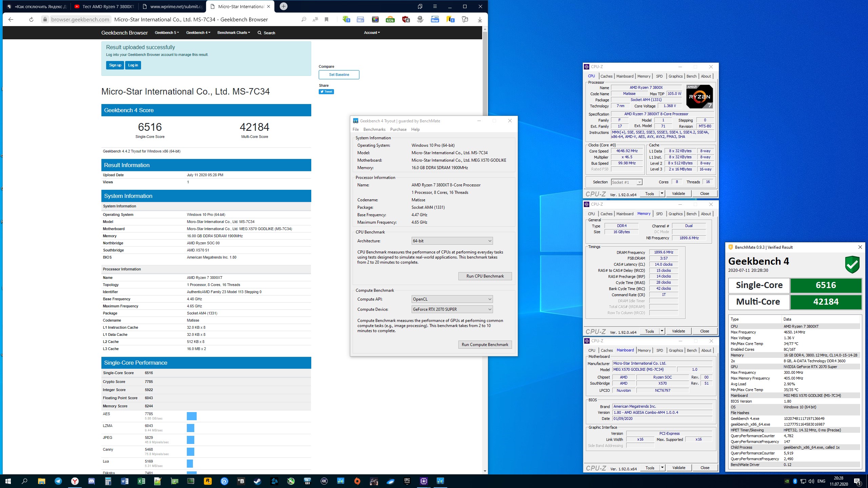Click the browser page vertical scrollbar

pyautogui.click(x=485, y=251)
